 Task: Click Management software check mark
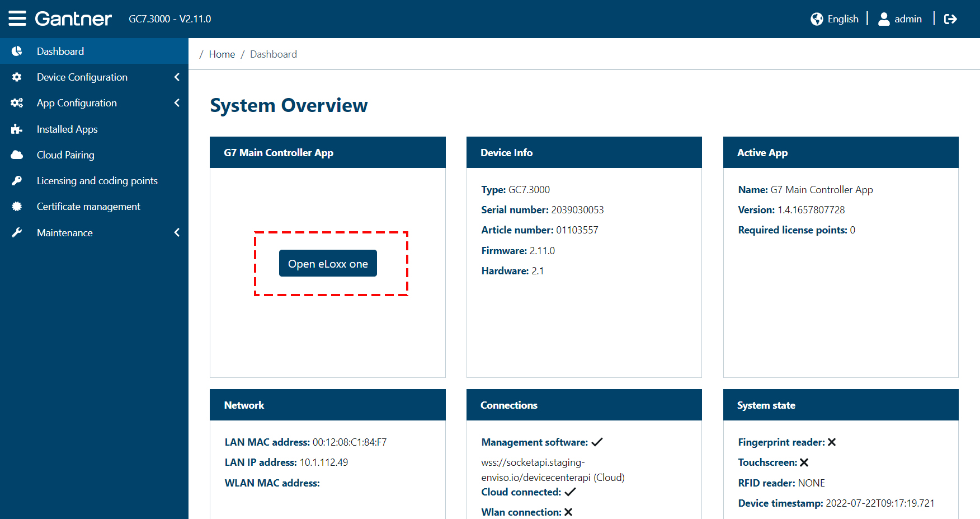point(597,442)
